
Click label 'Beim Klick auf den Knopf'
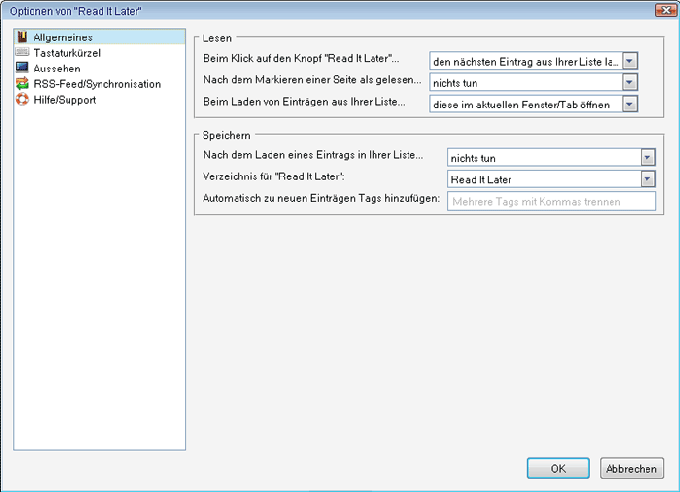pyautogui.click(x=301, y=58)
